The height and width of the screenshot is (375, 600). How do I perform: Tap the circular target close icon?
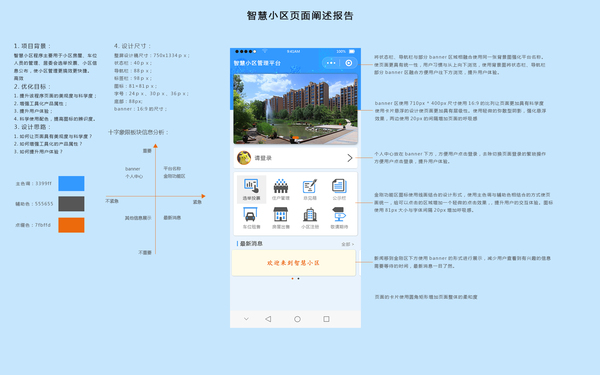(x=349, y=63)
